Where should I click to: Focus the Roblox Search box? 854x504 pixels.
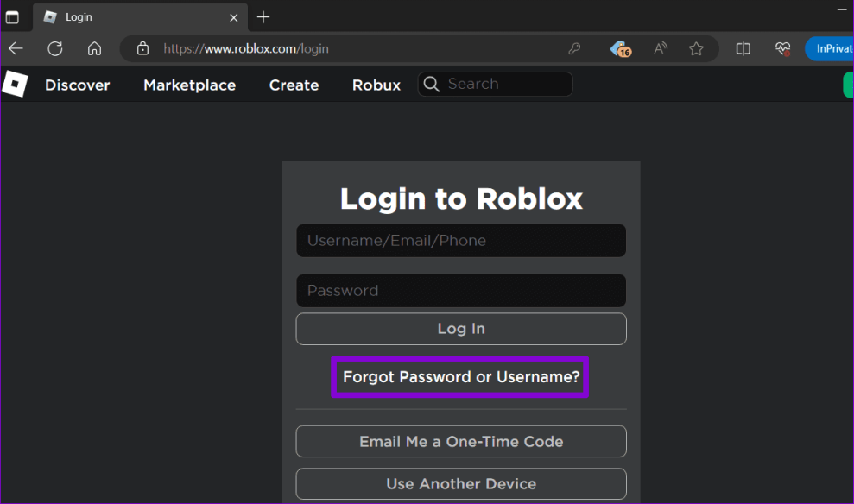coord(505,84)
